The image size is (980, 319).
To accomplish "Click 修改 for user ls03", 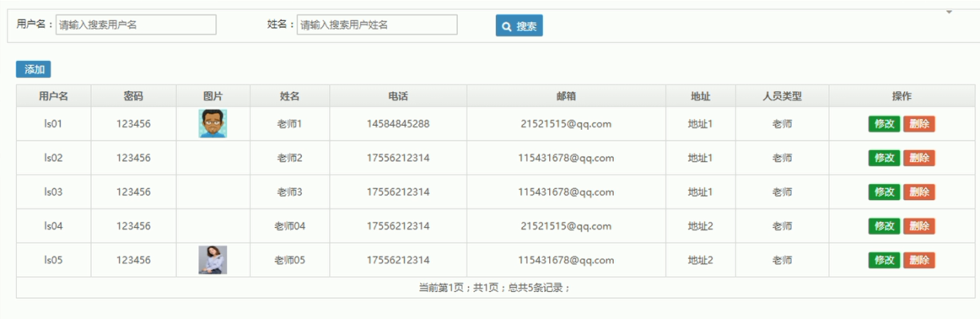I will tap(884, 192).
